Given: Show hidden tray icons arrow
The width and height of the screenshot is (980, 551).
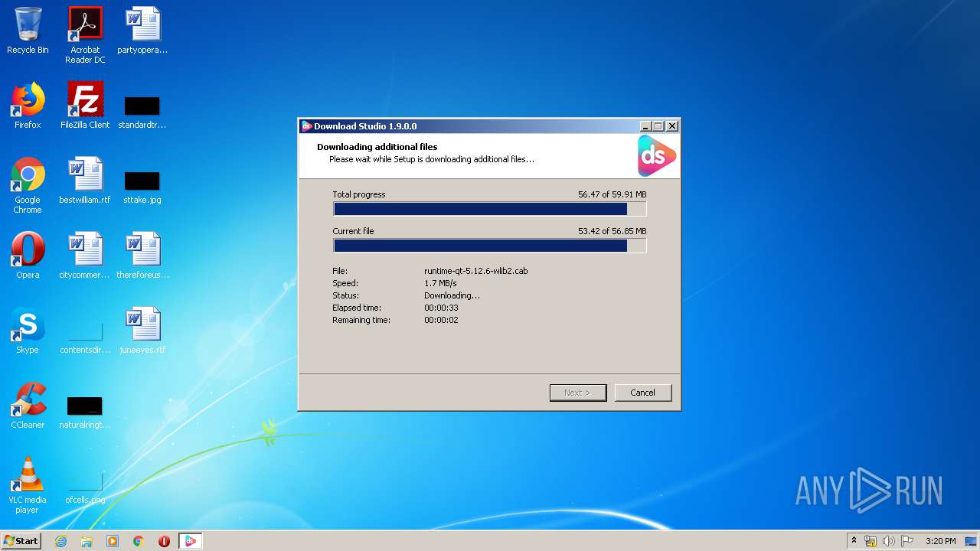Looking at the screenshot, I should tap(854, 540).
